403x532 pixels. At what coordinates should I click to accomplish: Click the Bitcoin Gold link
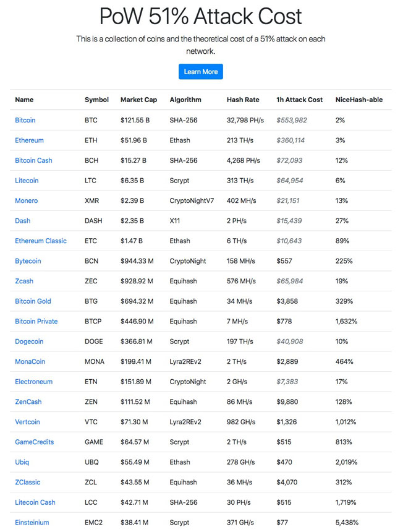(33, 301)
